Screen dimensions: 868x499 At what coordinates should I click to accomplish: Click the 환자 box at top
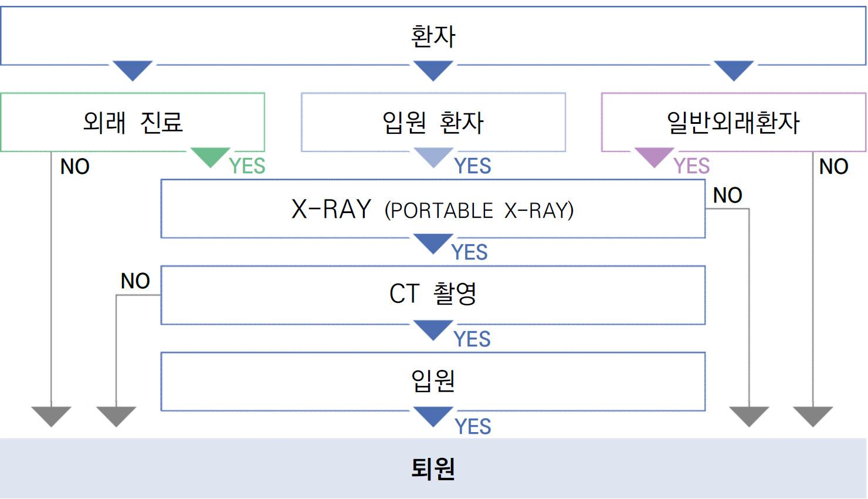tap(433, 35)
